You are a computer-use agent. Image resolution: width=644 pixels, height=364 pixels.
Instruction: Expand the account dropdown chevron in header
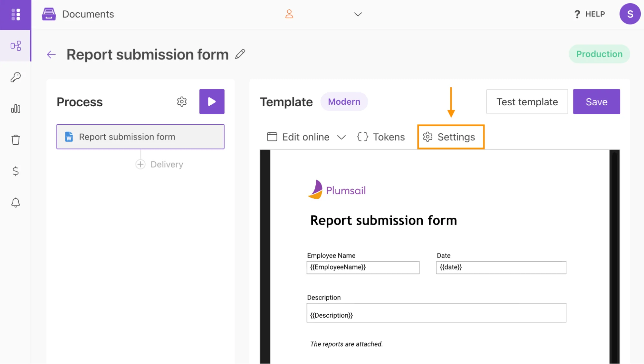click(x=358, y=14)
